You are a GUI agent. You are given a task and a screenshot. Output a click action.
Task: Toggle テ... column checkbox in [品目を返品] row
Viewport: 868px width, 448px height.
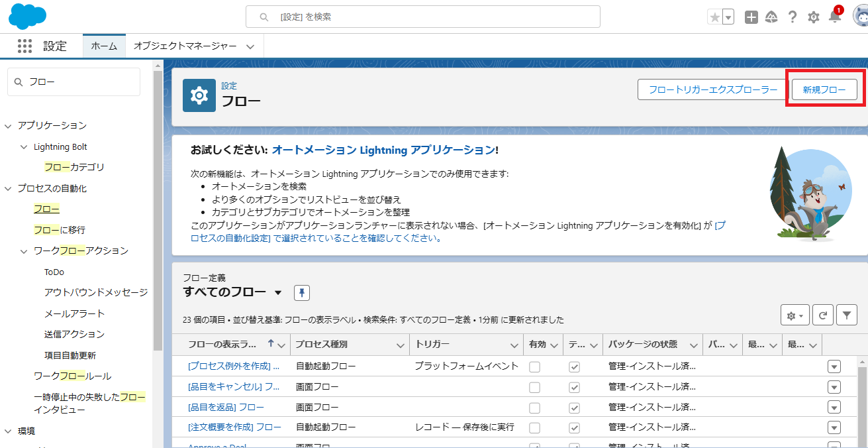(x=574, y=408)
